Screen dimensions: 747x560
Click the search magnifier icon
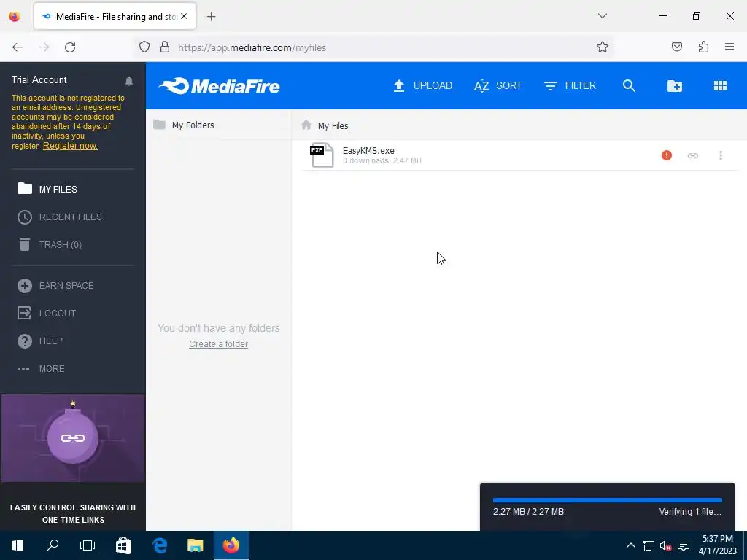pos(629,86)
